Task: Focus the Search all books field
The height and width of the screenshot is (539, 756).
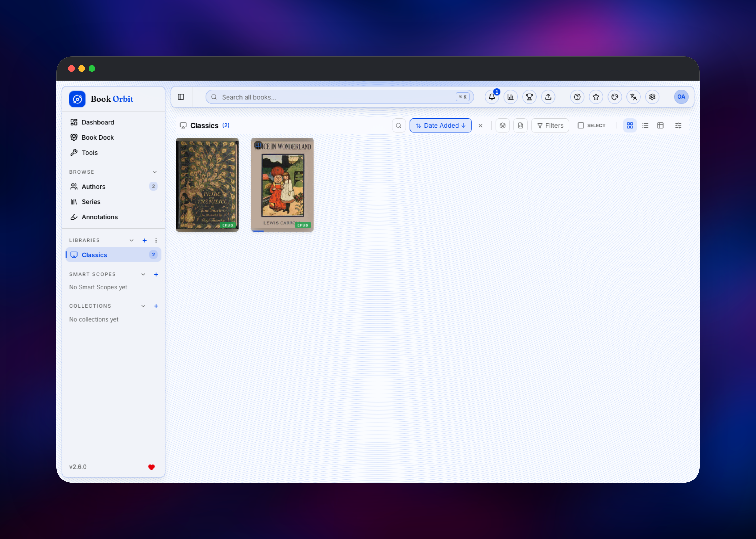Action: [x=340, y=97]
